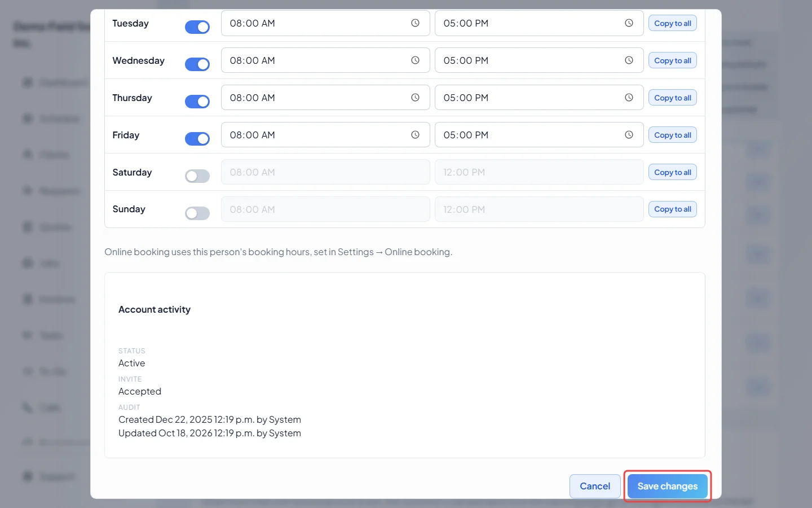Edit the Friday 05:00 PM end field
This screenshot has height=508, width=812.
(x=539, y=135)
